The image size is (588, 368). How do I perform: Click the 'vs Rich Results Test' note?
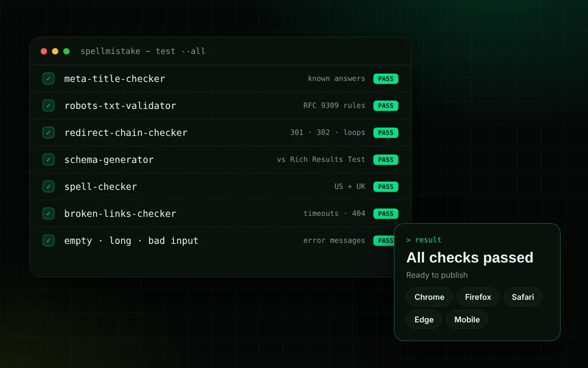(321, 159)
